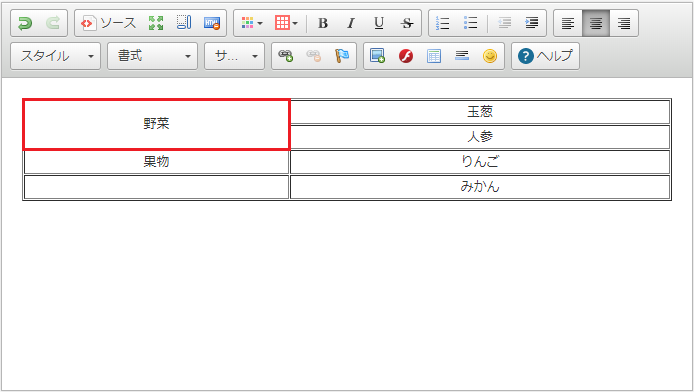Undo the last edit

point(25,23)
